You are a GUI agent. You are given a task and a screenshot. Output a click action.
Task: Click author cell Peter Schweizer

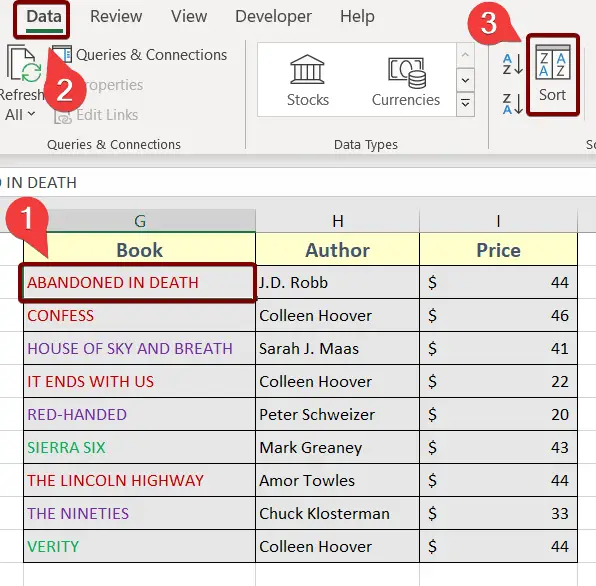pos(338,414)
